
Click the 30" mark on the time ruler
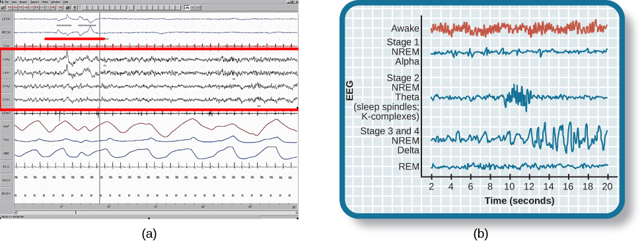(x=294, y=207)
